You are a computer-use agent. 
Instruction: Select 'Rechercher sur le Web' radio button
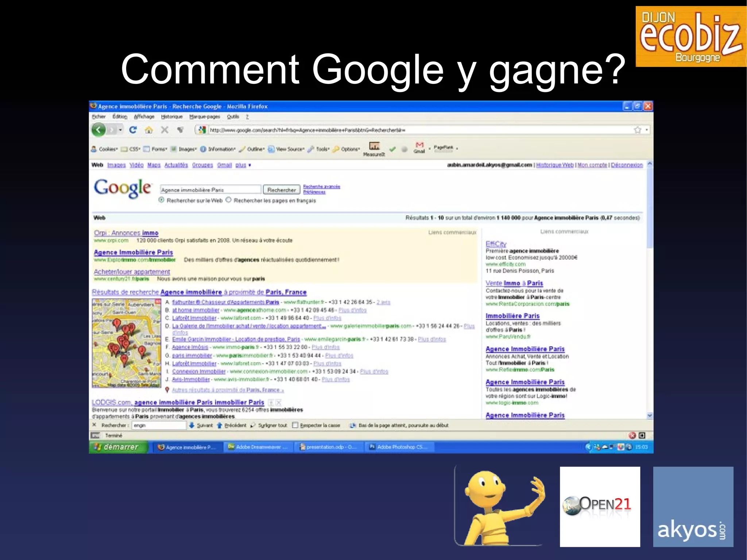pos(162,200)
